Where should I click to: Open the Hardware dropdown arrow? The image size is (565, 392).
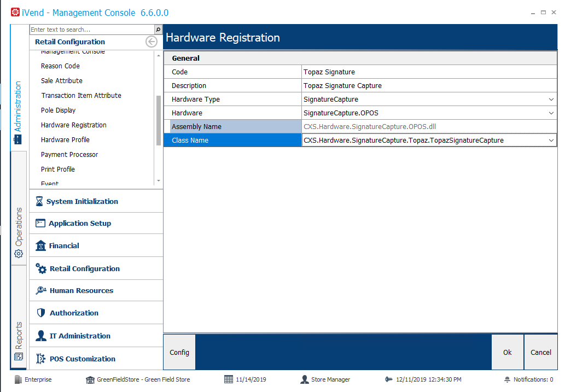(x=551, y=113)
